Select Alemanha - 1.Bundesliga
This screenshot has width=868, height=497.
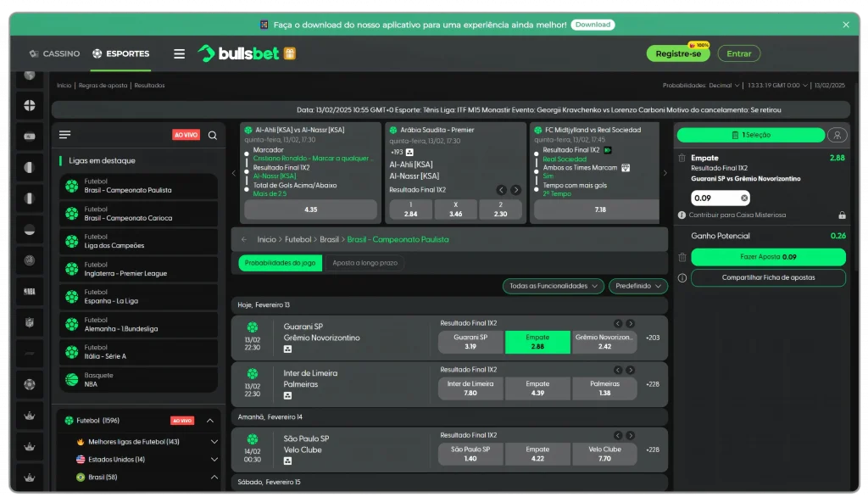pyautogui.click(x=138, y=324)
